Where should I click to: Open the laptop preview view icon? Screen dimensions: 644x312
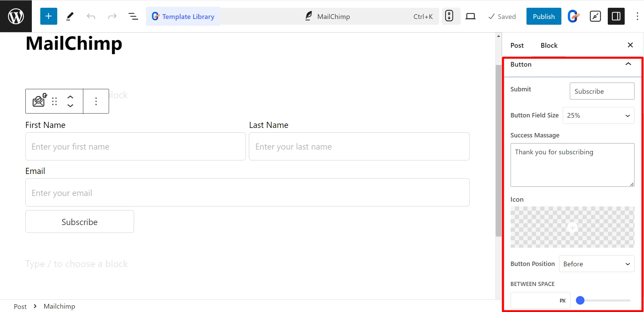pyautogui.click(x=470, y=16)
